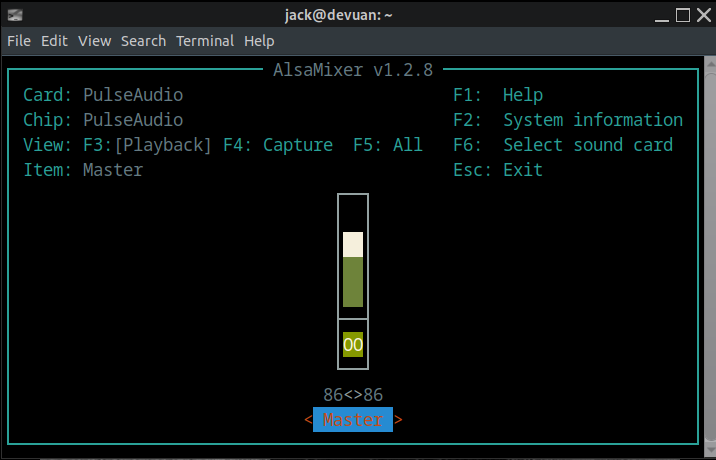Click the right arrow beside Master

pos(398,420)
